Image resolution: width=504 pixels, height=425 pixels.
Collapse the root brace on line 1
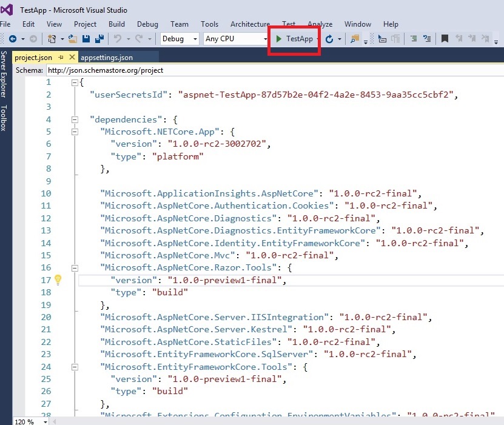click(75, 82)
